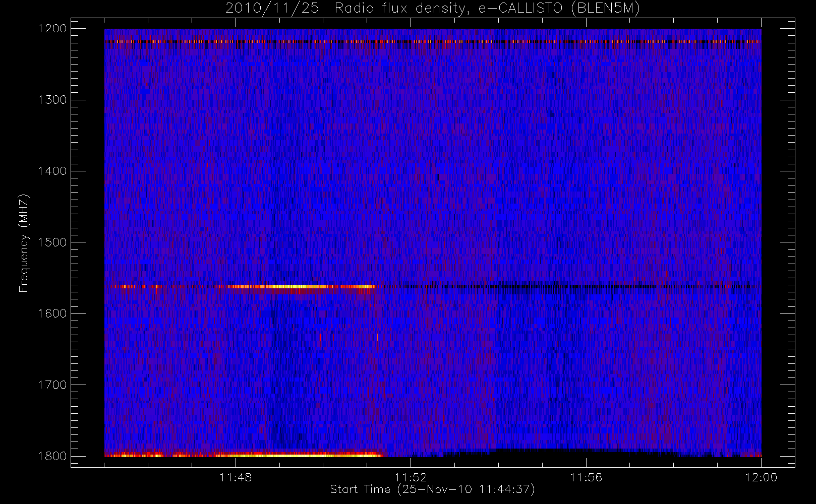Click the Start Time axis caption
Viewport: 816px width, 504px height.
coord(432,489)
